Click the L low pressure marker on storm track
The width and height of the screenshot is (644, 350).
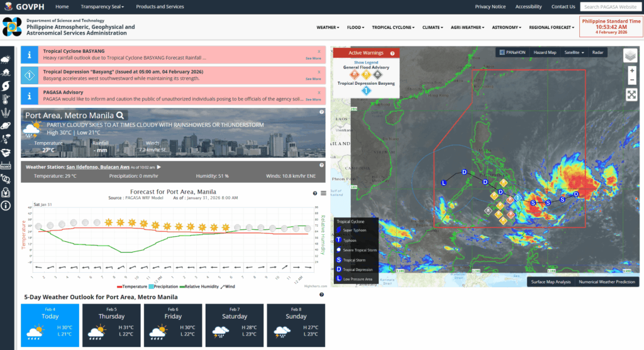pos(443,183)
